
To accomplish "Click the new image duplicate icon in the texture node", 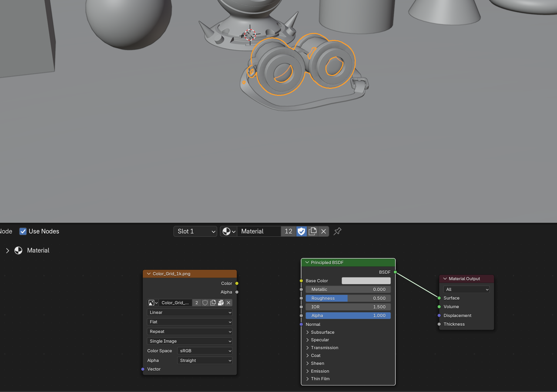I will tap(213, 303).
